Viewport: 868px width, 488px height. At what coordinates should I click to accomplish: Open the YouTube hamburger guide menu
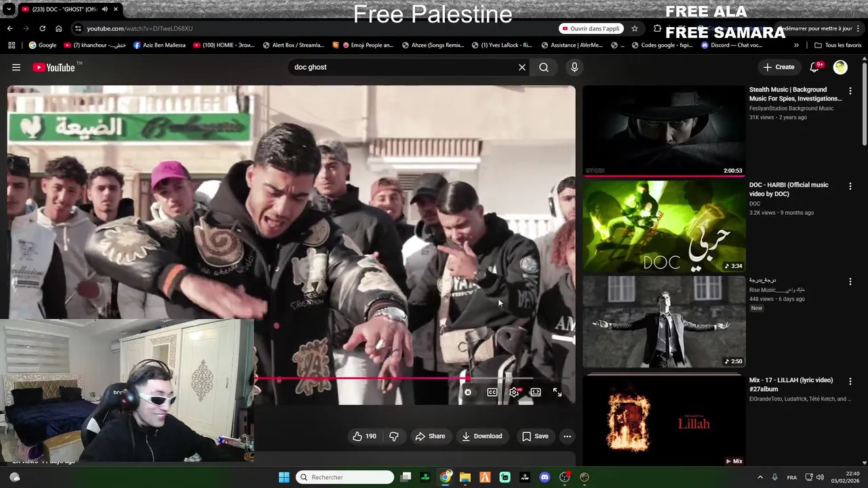click(16, 67)
